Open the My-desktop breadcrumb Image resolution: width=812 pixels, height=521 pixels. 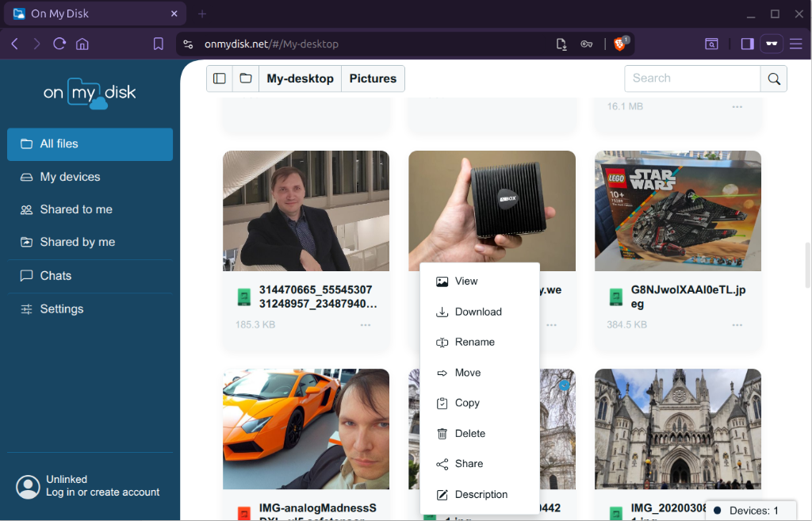click(300, 79)
